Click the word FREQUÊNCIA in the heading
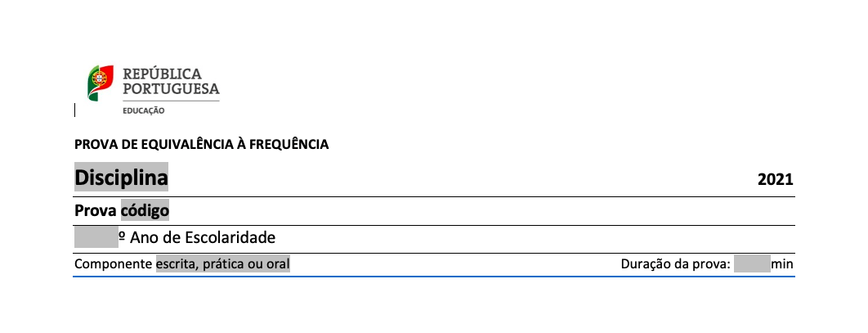Viewport: 868px width, 333px height. click(x=289, y=144)
